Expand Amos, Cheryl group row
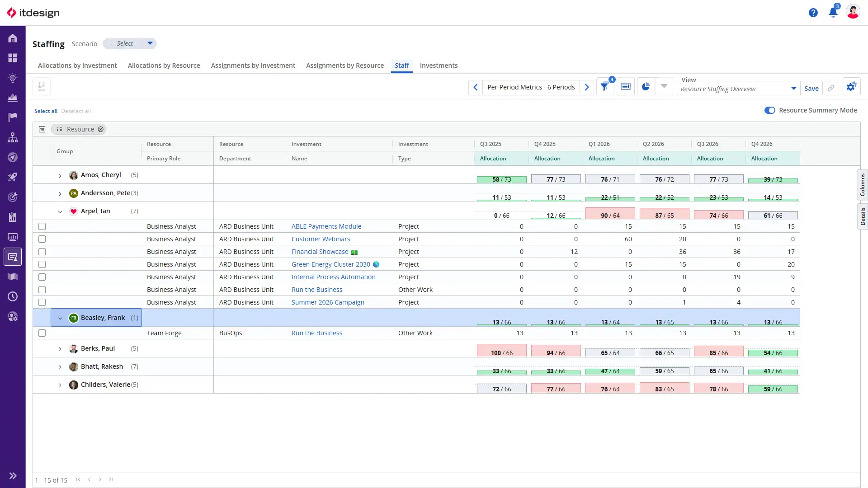 [x=60, y=175]
